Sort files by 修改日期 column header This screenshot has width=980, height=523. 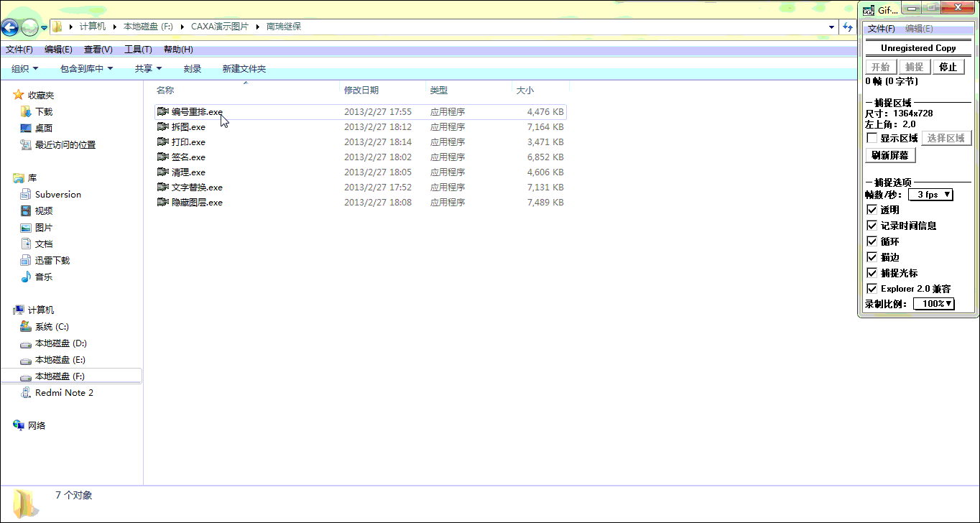click(361, 91)
